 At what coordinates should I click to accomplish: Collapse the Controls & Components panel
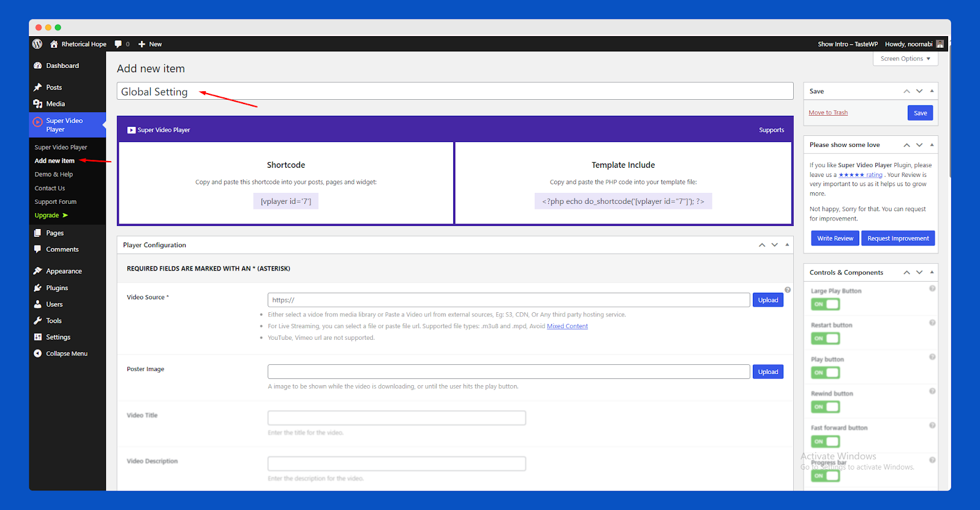coord(932,272)
